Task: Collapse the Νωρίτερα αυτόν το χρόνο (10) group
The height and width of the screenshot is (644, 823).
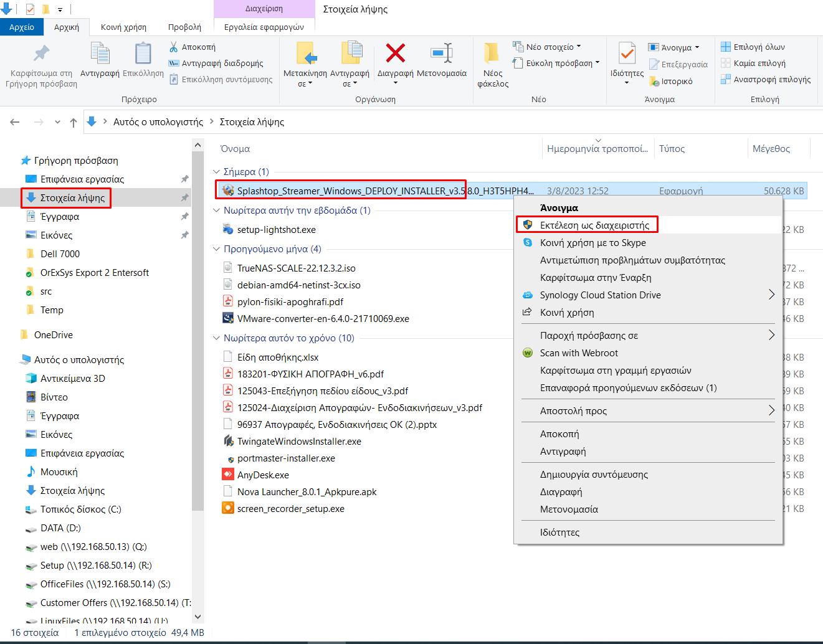Action: click(x=216, y=338)
